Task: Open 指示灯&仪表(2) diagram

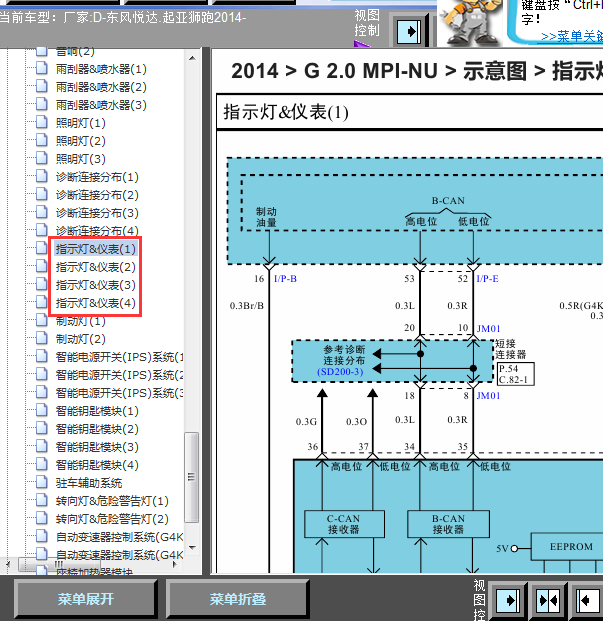Action: (x=95, y=267)
